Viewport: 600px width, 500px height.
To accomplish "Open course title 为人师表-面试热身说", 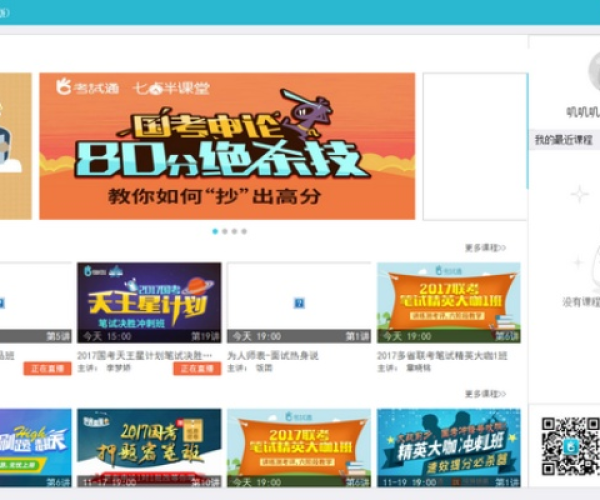I will click(x=273, y=356).
